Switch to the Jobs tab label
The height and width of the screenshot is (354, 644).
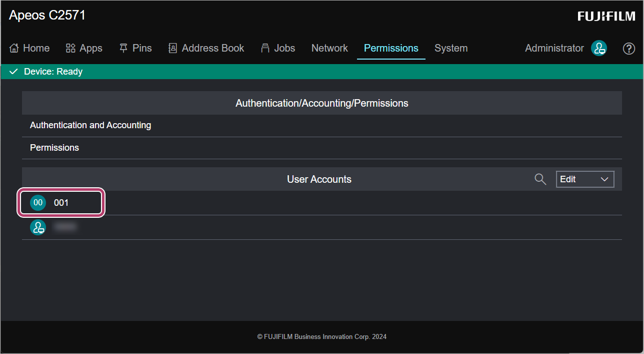[x=285, y=48]
